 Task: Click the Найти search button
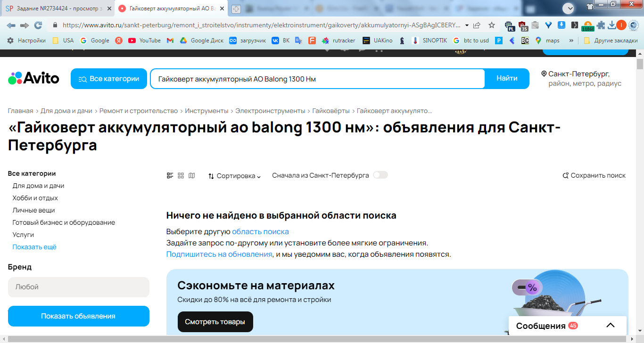(x=507, y=79)
